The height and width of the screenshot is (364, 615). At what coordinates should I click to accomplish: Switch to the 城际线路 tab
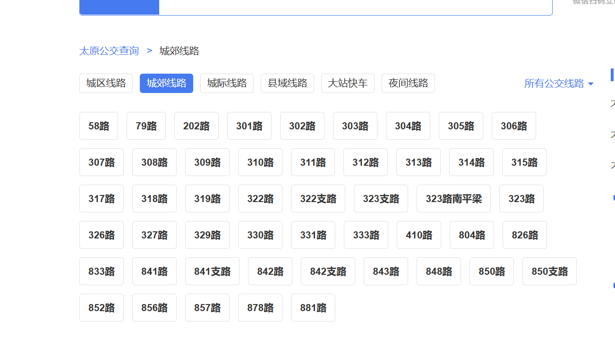[227, 84]
